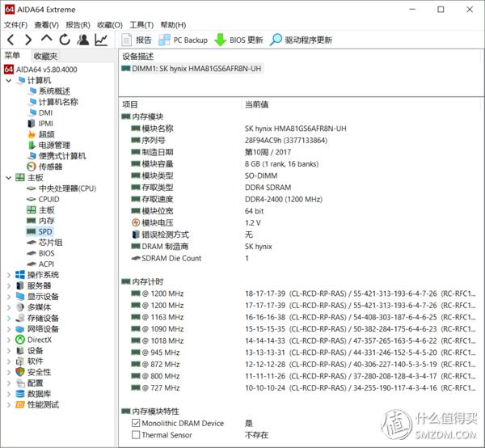Open 报告(R) menu

pos(78,25)
